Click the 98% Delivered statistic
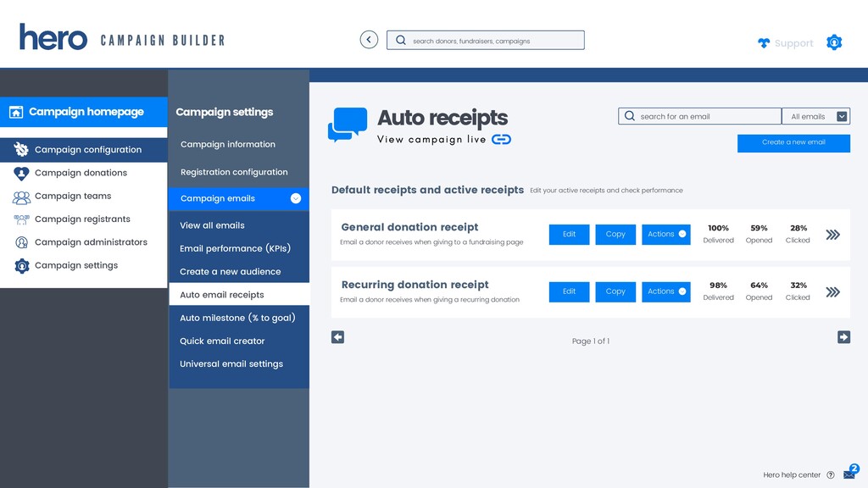868x488 pixels. [x=719, y=291]
